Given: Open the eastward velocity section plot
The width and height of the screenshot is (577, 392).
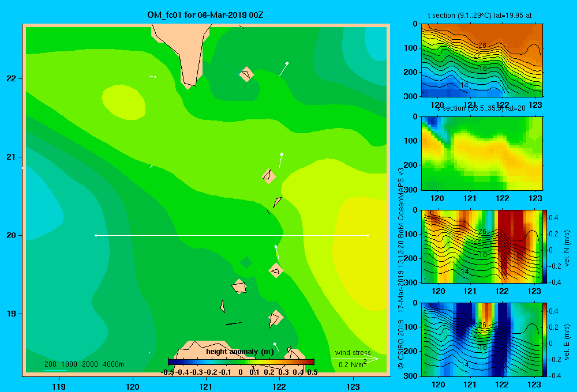Looking at the screenshot, I should 482,340.
